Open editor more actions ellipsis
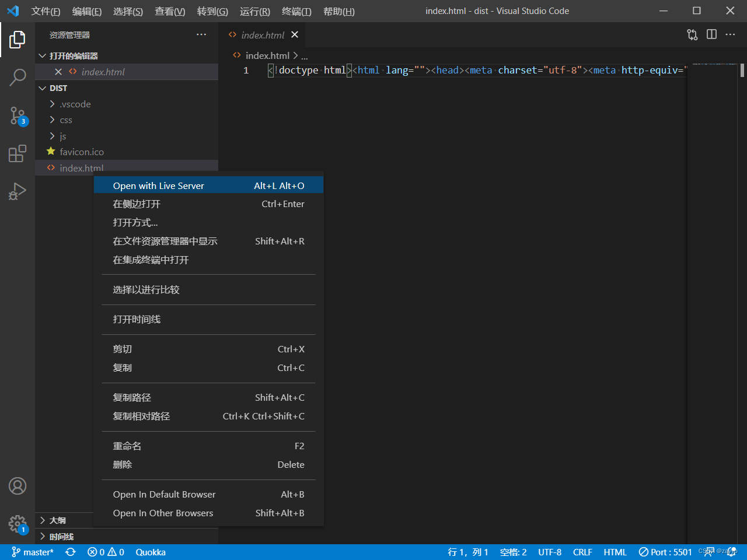The height and width of the screenshot is (560, 747). (730, 34)
